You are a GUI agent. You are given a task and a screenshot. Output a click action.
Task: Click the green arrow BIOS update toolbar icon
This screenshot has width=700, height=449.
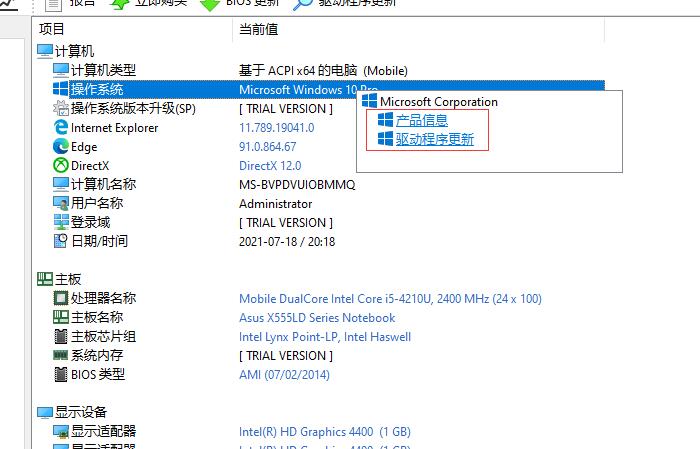click(x=210, y=4)
